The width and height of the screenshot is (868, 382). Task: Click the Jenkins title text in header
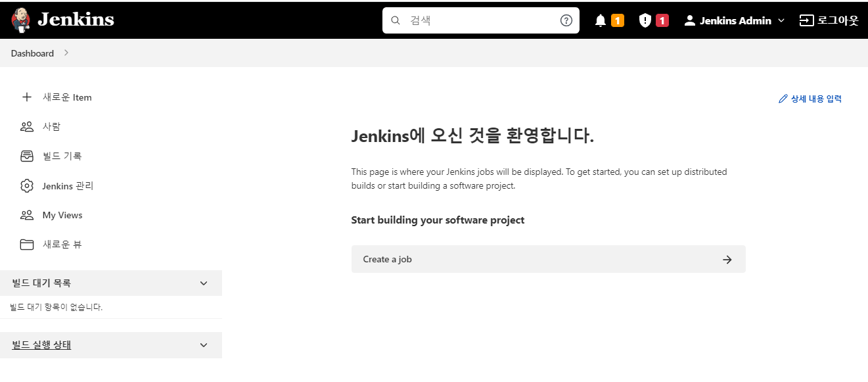coord(76,20)
